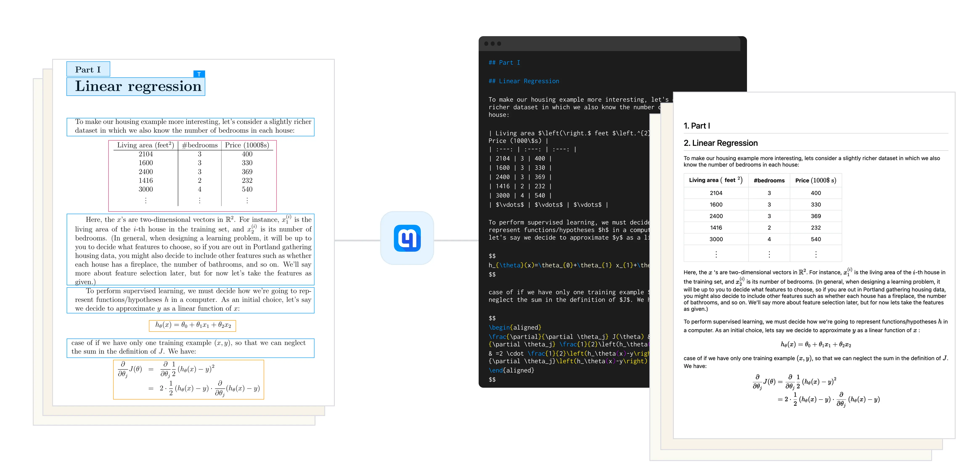Click the '2. Linear Regression' heading on the rendered right page
The width and height of the screenshot is (980, 476).
pos(720,143)
